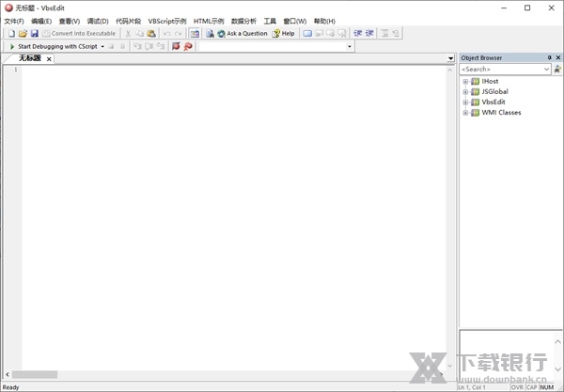Open the Object Browser search dropdown
Viewport: 564px width, 392px height.
pos(546,69)
